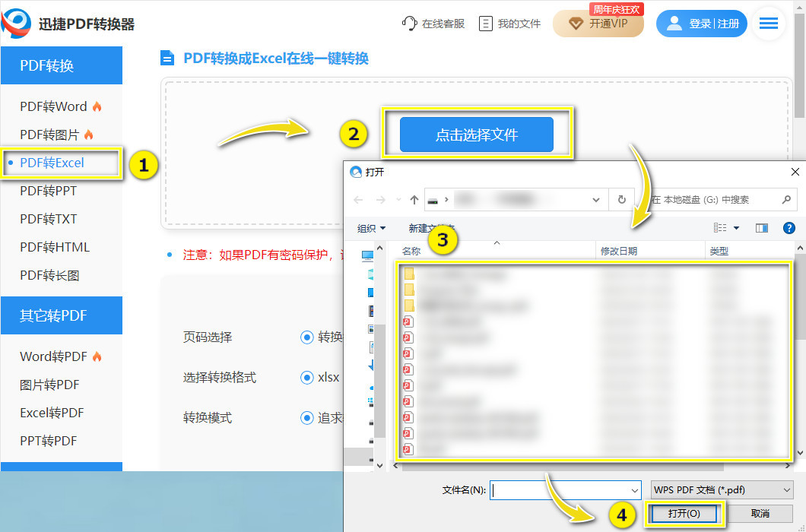This screenshot has width=806, height=532.
Task: Click the 取消 button in the dialog
Action: (x=760, y=514)
